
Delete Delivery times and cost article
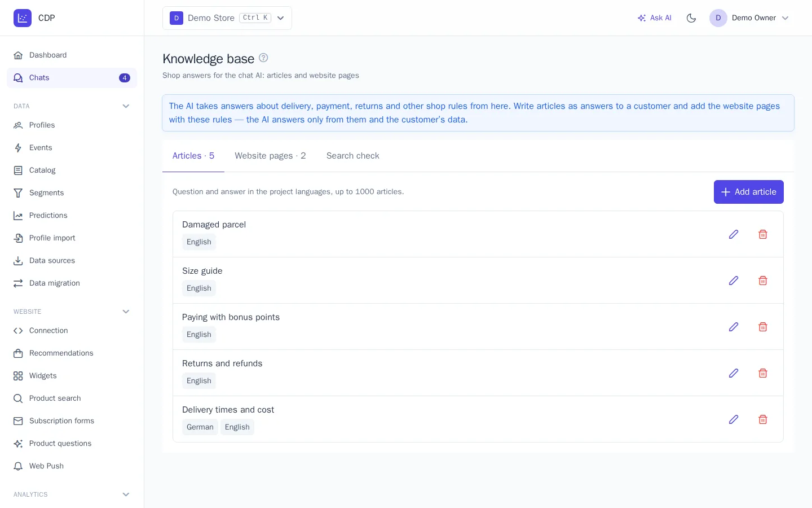(763, 419)
